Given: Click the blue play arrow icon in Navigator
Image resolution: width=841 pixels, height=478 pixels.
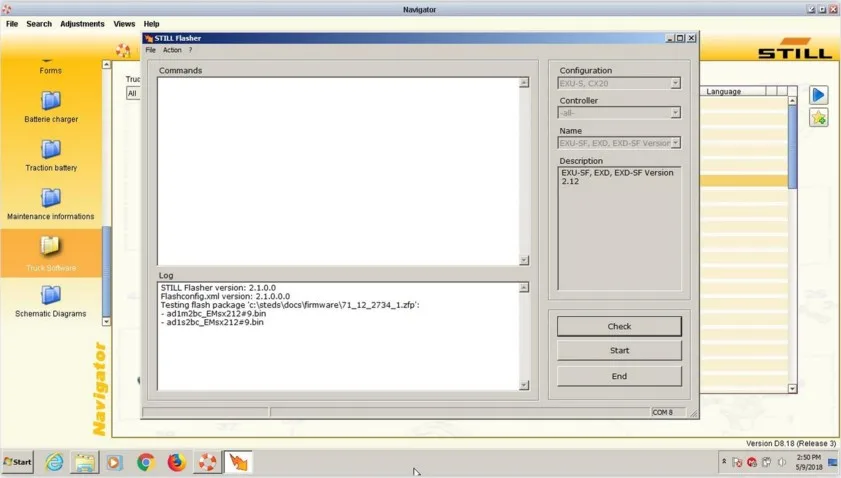Looking at the screenshot, I should [x=818, y=95].
